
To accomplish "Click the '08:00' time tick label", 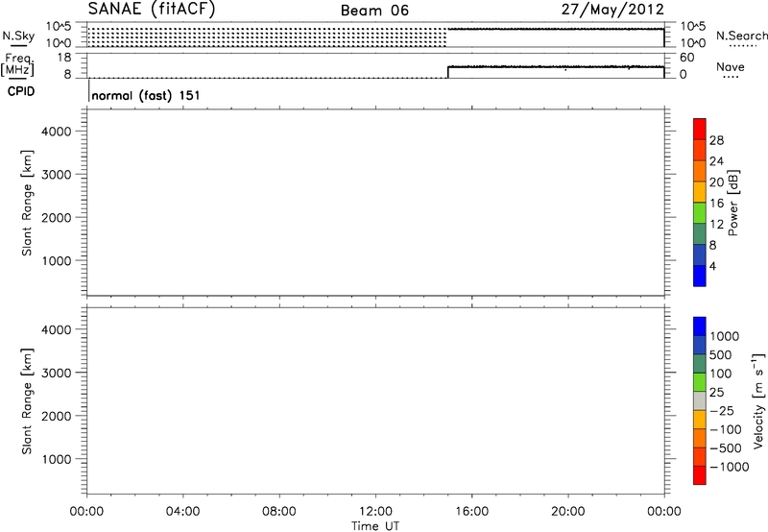I will pyautogui.click(x=278, y=512).
